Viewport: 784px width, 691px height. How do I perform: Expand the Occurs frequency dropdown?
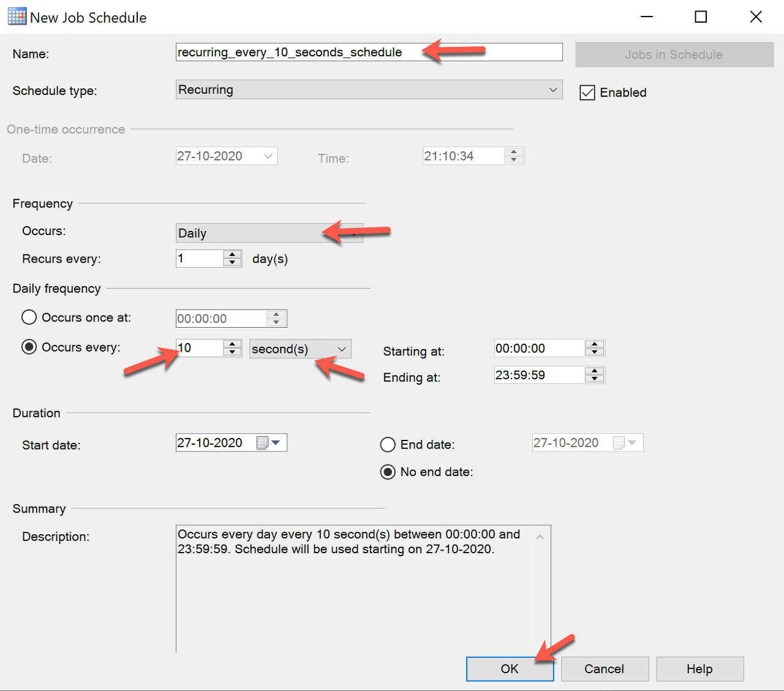click(x=269, y=233)
